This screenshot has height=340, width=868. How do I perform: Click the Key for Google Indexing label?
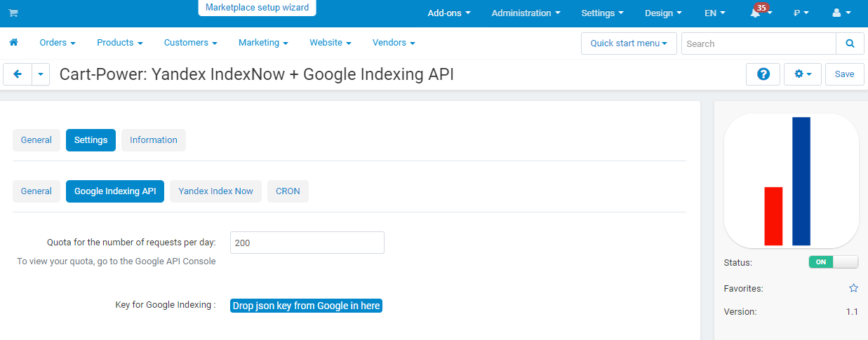tap(166, 305)
